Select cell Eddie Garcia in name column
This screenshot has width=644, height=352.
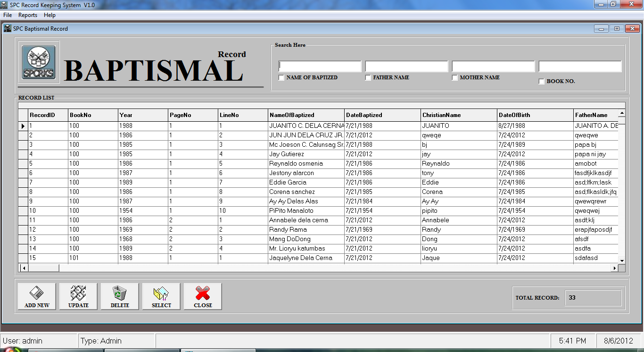click(x=306, y=183)
